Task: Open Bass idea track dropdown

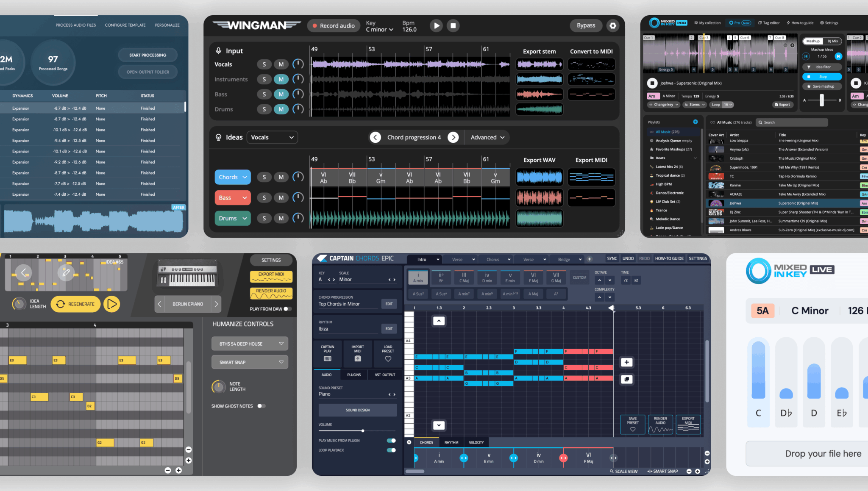Action: click(233, 198)
